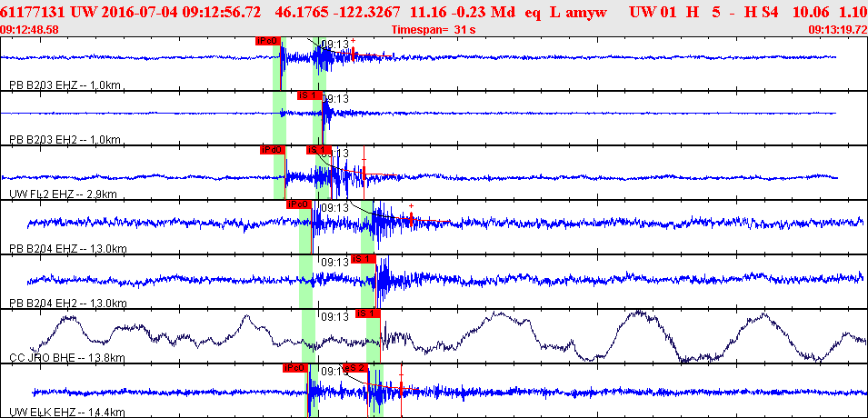Click the event ID '61177131' in header
Viewport: 868px width, 418px height.
[32, 13]
